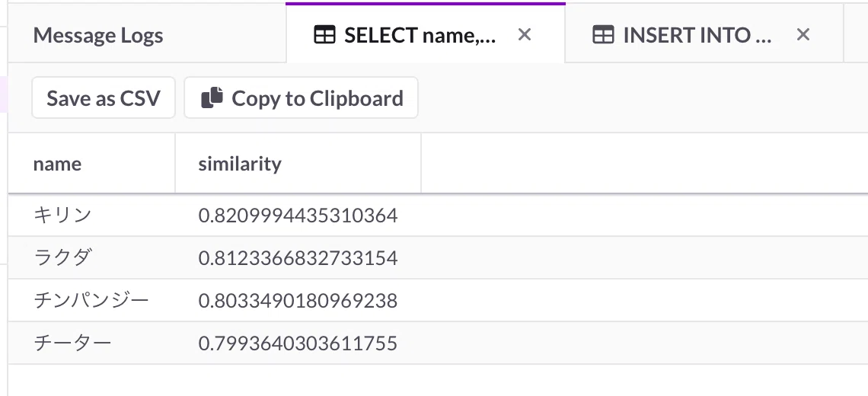Click similarity value 0.7993640303611755
Viewport: 868px width, 396px height.
click(298, 343)
